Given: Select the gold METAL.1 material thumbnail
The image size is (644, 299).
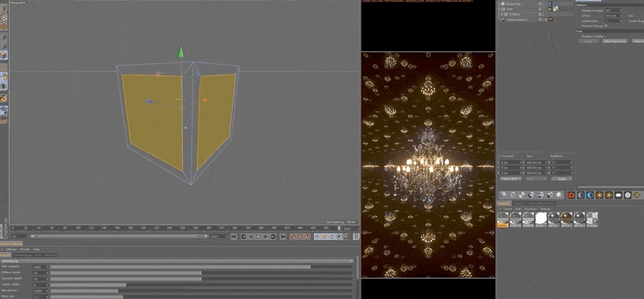Looking at the screenshot, I should tap(566, 219).
